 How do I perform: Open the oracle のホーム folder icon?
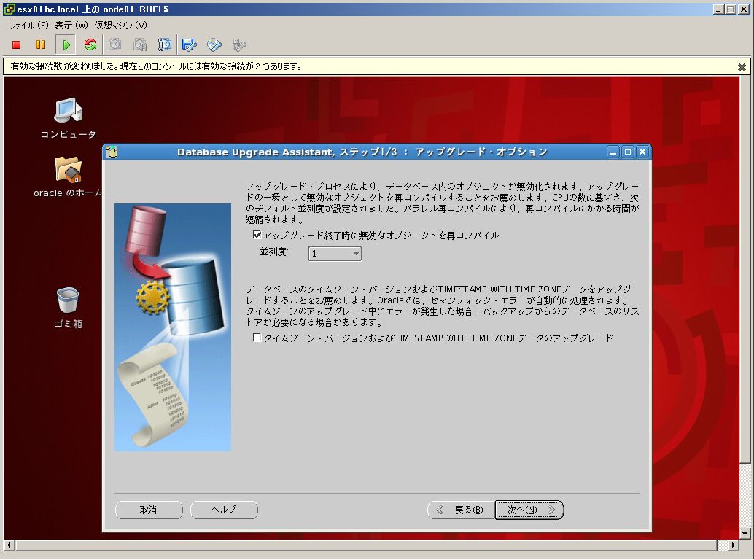click(68, 176)
